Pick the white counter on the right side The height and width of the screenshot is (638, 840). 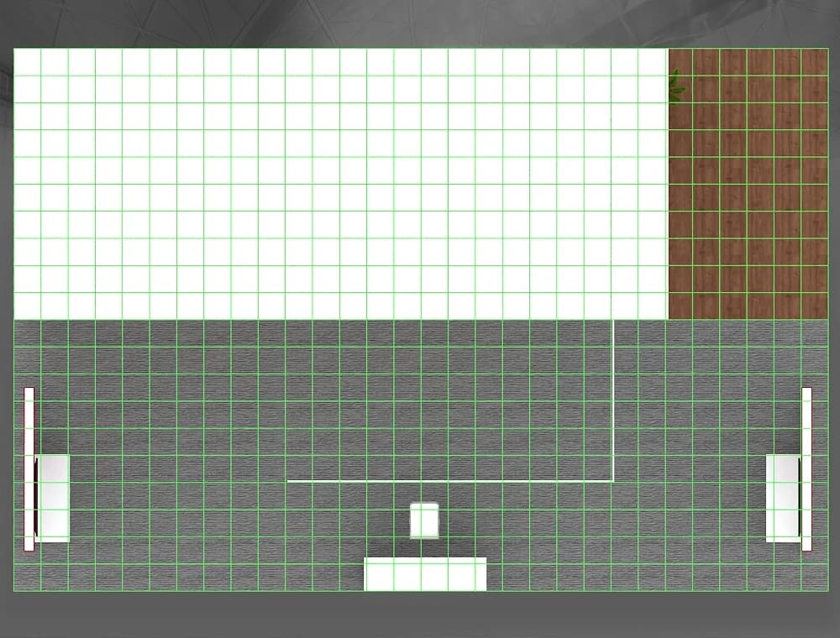[x=783, y=498]
